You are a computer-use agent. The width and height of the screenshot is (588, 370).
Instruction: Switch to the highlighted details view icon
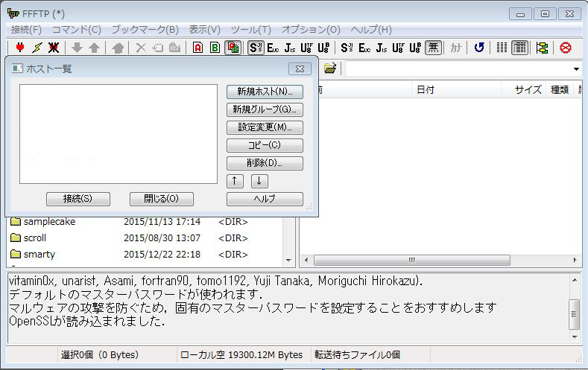519,48
